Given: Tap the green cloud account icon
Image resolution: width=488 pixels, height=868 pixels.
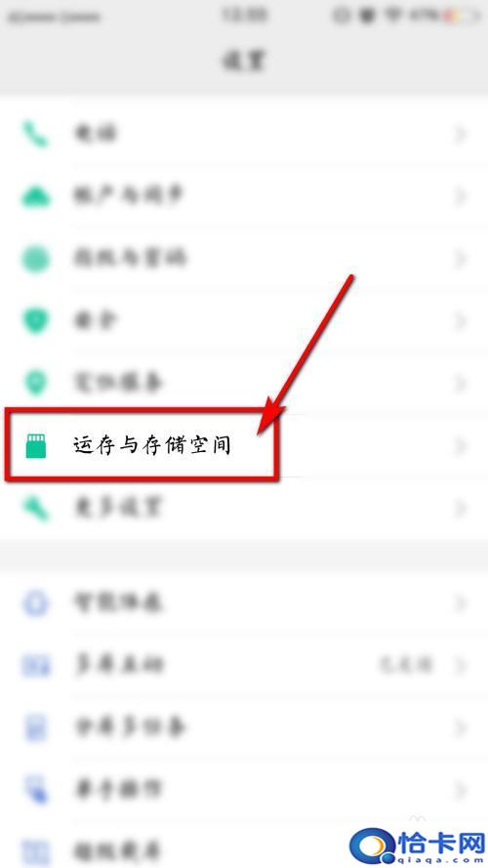Looking at the screenshot, I should 35,196.
